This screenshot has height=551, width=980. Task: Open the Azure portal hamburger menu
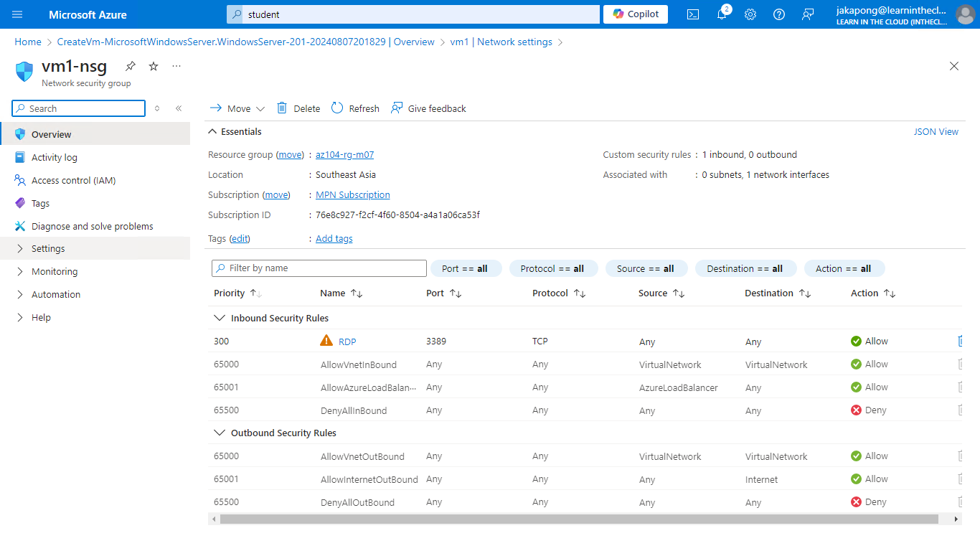click(17, 14)
